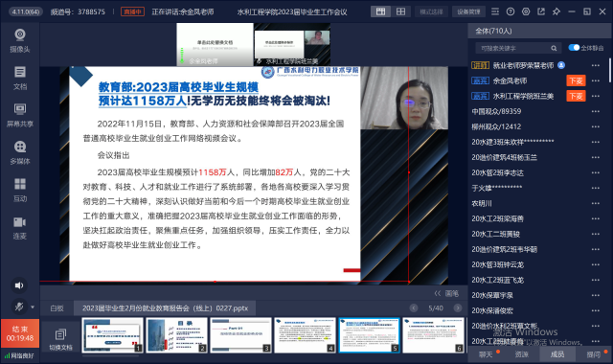Expand the microphone options arrow
The image size is (613, 364).
33,307
